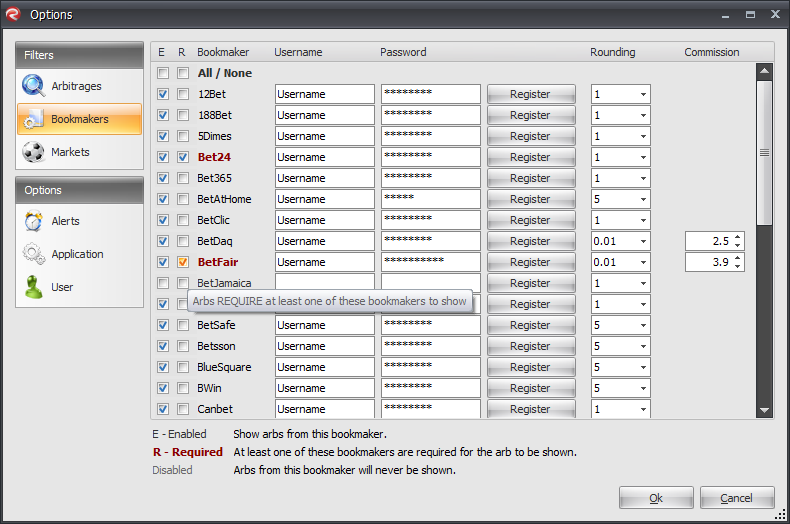Enable the BetJamaica bookmaker checkbox

(163, 283)
